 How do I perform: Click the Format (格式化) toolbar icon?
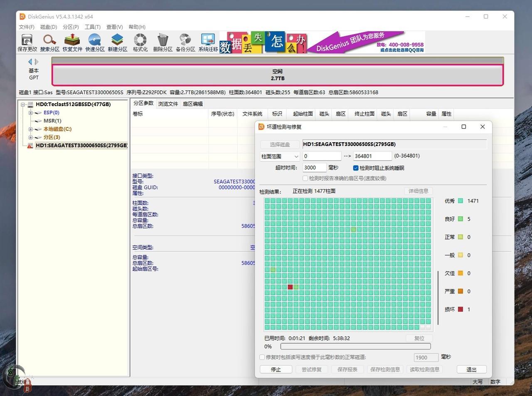click(x=140, y=40)
